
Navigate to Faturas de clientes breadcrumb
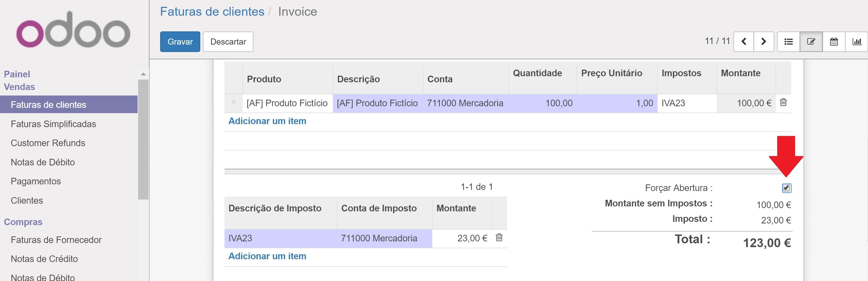pos(212,12)
